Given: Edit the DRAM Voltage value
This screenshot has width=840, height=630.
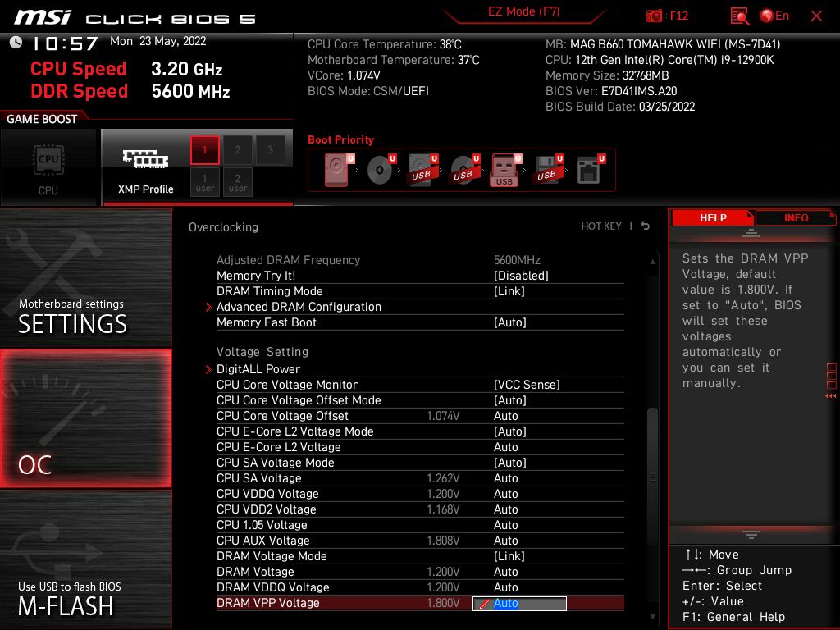Looking at the screenshot, I should [420, 572].
